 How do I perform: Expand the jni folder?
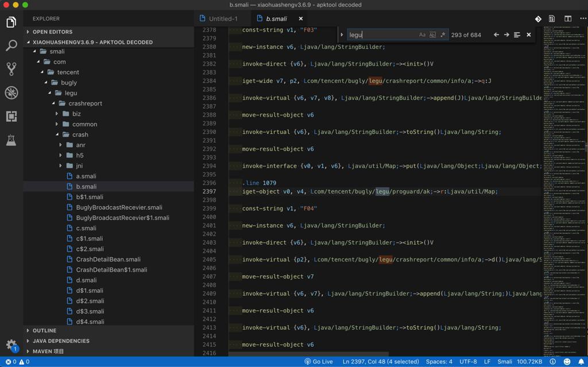pos(109,165)
